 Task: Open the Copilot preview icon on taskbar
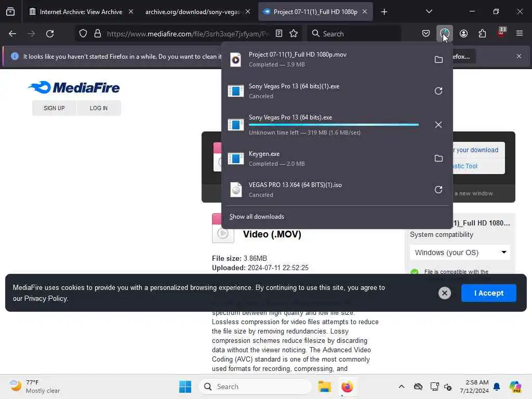(515, 387)
